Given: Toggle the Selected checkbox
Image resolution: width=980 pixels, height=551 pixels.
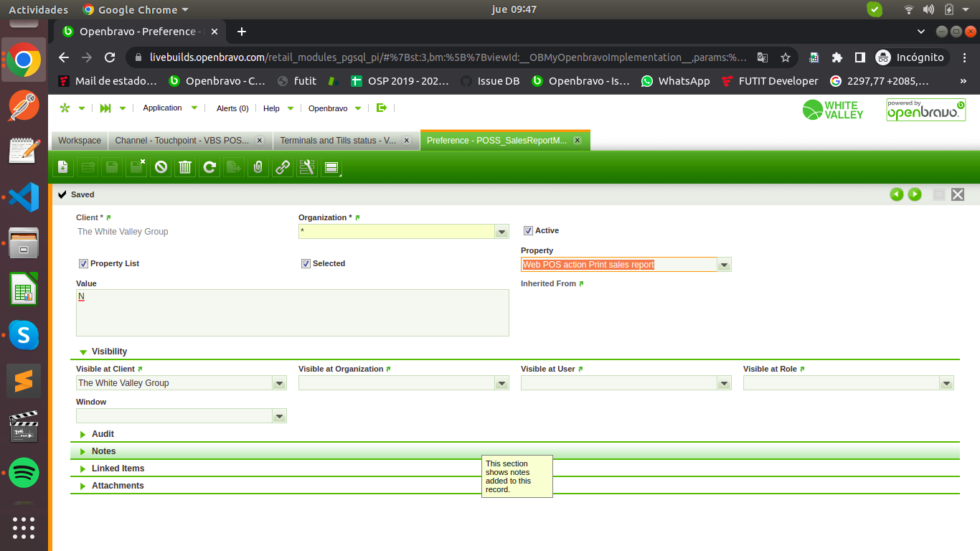Looking at the screenshot, I should pyautogui.click(x=306, y=264).
